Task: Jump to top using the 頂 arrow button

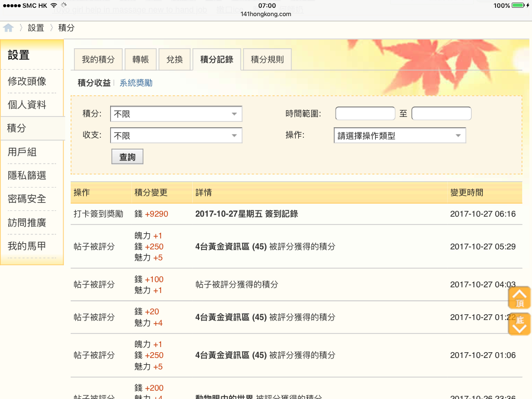Action: point(519,298)
